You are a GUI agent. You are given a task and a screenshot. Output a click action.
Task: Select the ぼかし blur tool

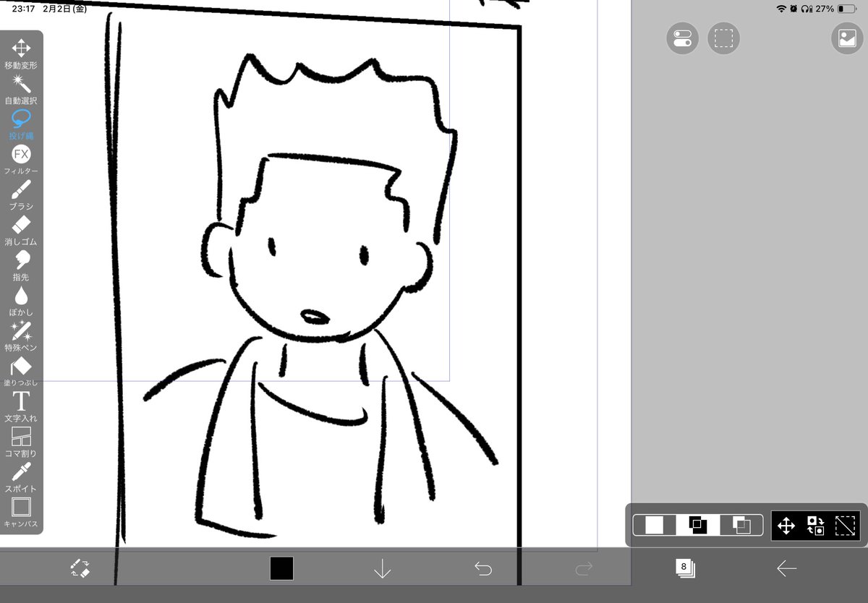(21, 301)
